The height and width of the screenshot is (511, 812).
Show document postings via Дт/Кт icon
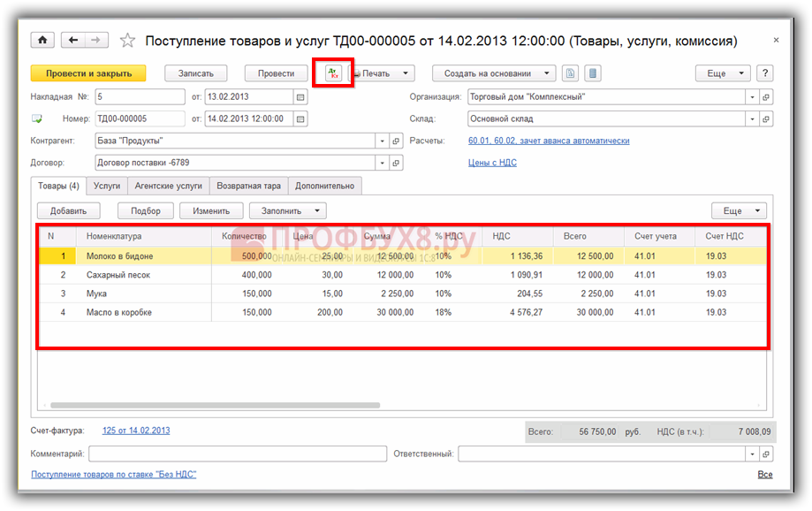[x=333, y=73]
